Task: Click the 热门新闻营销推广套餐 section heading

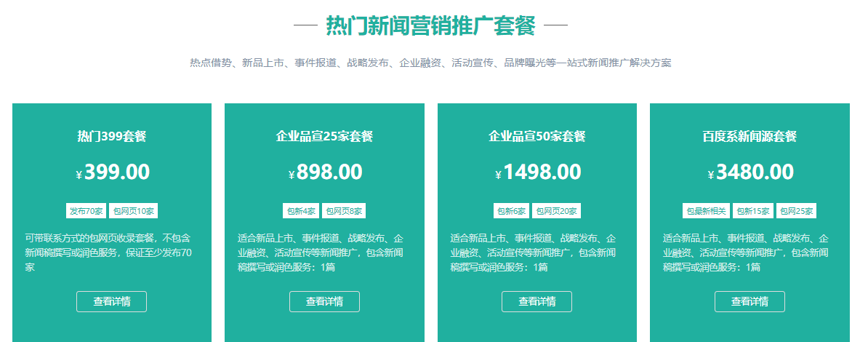Action: [430, 26]
